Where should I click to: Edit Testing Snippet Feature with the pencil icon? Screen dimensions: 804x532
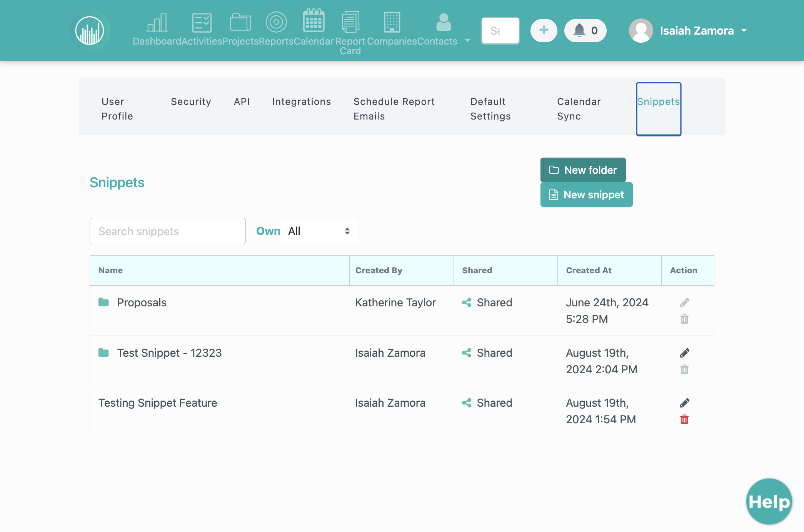684,403
